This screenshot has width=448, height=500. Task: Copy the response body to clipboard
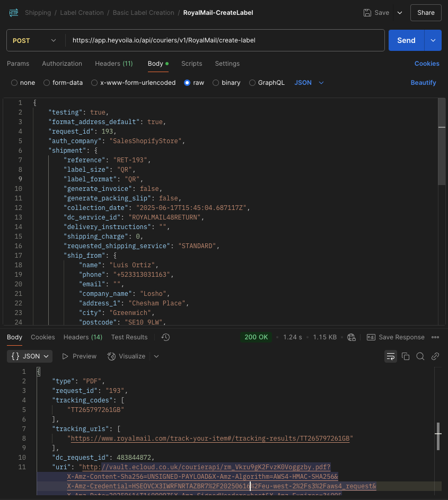[x=406, y=356]
